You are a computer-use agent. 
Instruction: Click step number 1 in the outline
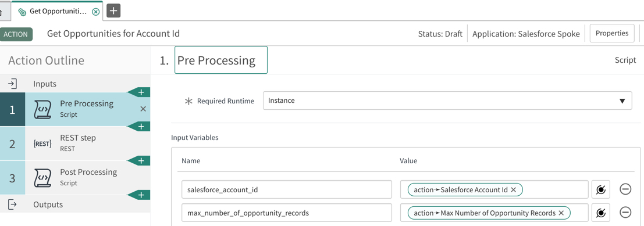[12, 109]
